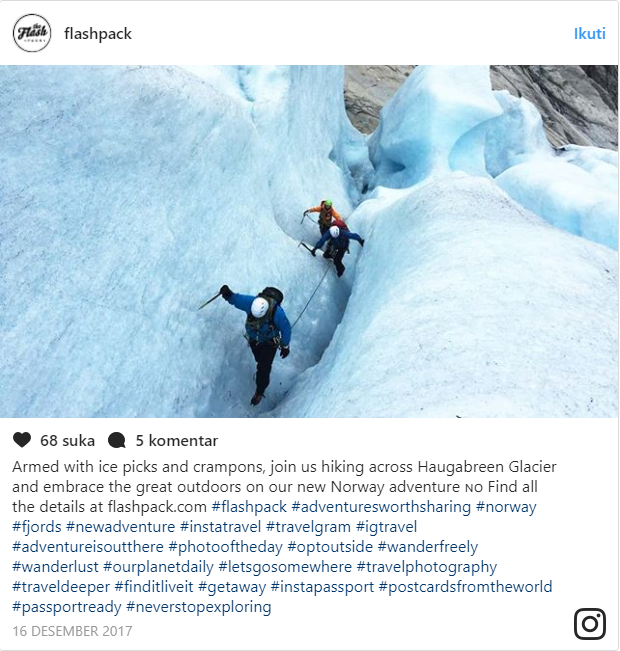Open the #norway hashtag
The image size is (620, 651).
tap(506, 507)
